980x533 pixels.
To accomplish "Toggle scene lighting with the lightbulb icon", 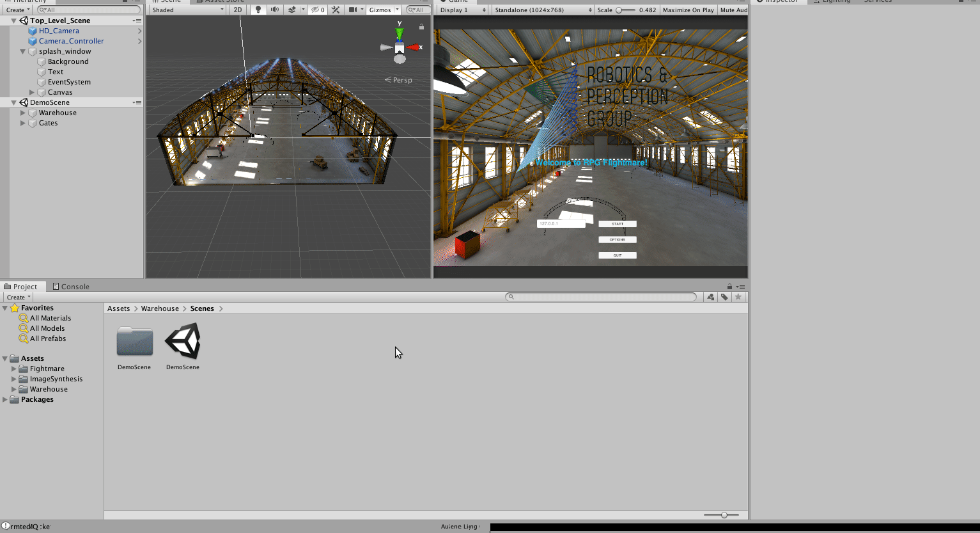I will [258, 10].
